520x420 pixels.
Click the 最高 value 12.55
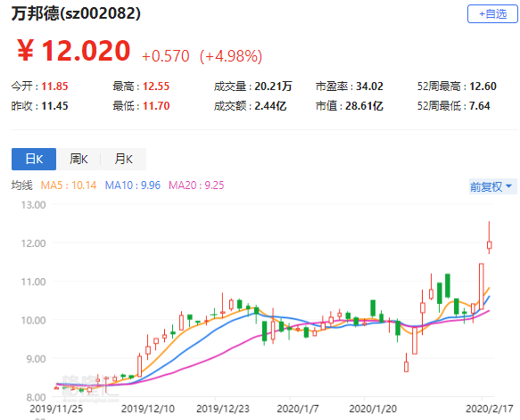[x=156, y=86]
